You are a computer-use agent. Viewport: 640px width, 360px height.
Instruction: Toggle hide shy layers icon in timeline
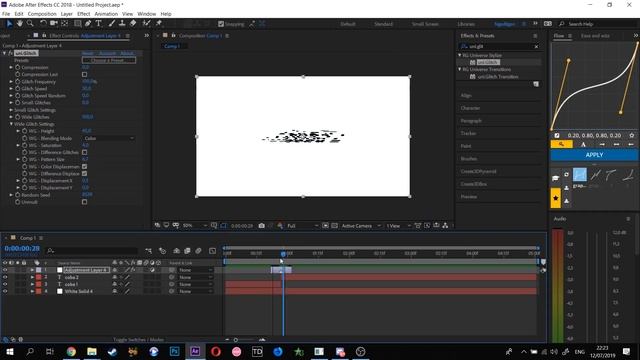[x=176, y=251]
